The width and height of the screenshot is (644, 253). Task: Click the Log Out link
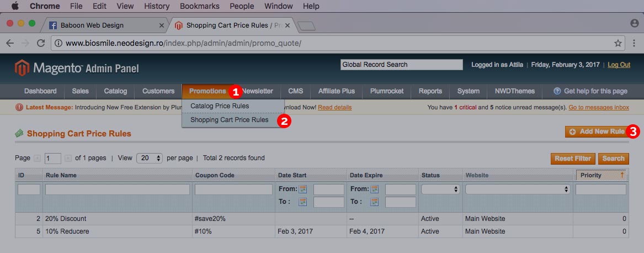619,65
